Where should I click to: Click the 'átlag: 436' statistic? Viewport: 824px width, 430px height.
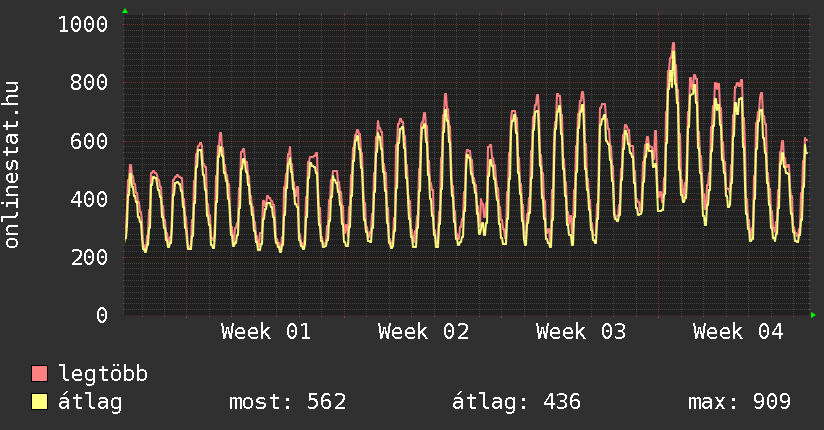click(516, 402)
